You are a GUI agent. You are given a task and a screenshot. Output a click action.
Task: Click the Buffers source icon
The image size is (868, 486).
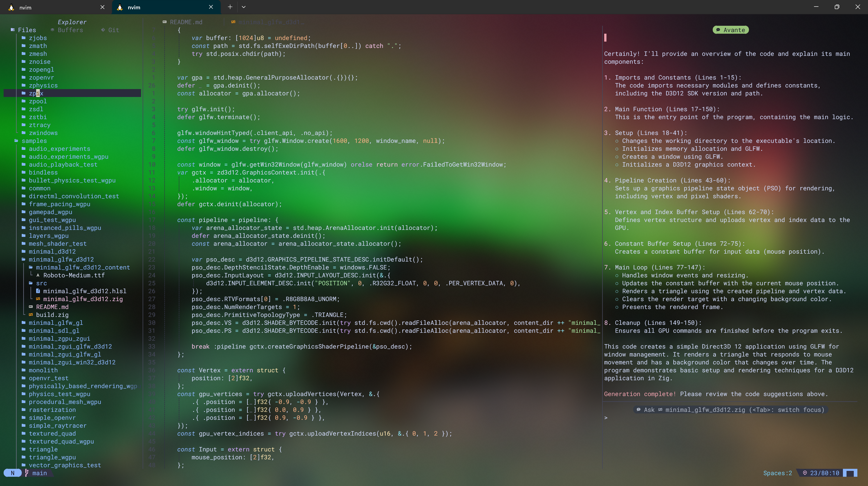[53, 30]
